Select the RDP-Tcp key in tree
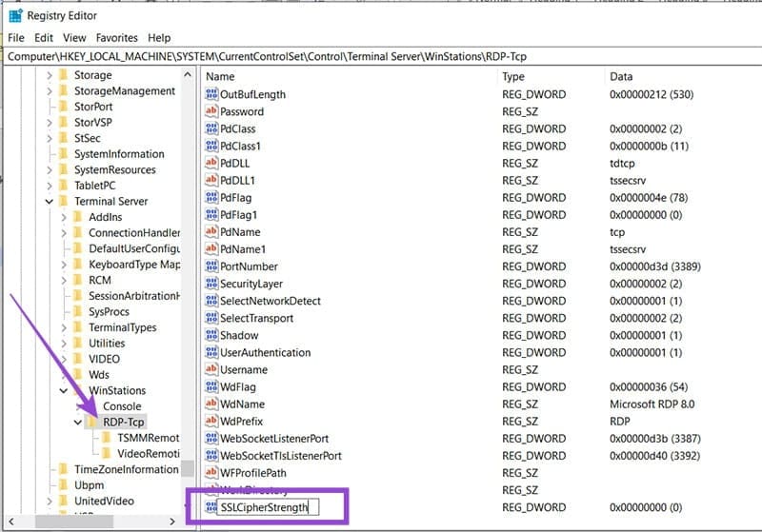Viewport: 762px width, 532px height. point(124,423)
